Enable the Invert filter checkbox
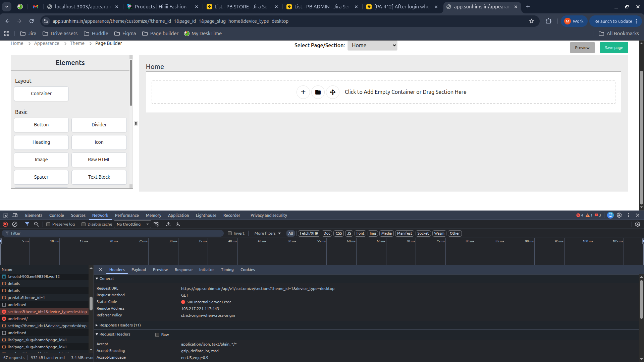Image resolution: width=644 pixels, height=362 pixels. pos(230,233)
